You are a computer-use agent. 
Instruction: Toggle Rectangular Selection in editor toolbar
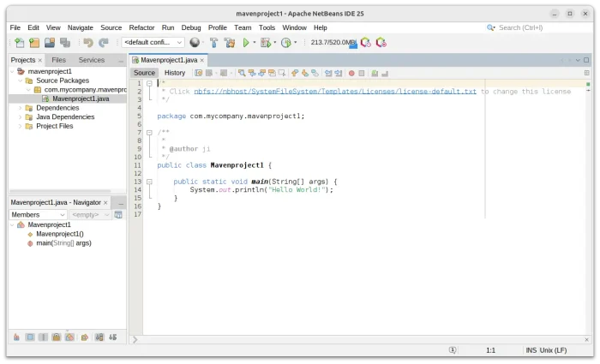[282, 73]
